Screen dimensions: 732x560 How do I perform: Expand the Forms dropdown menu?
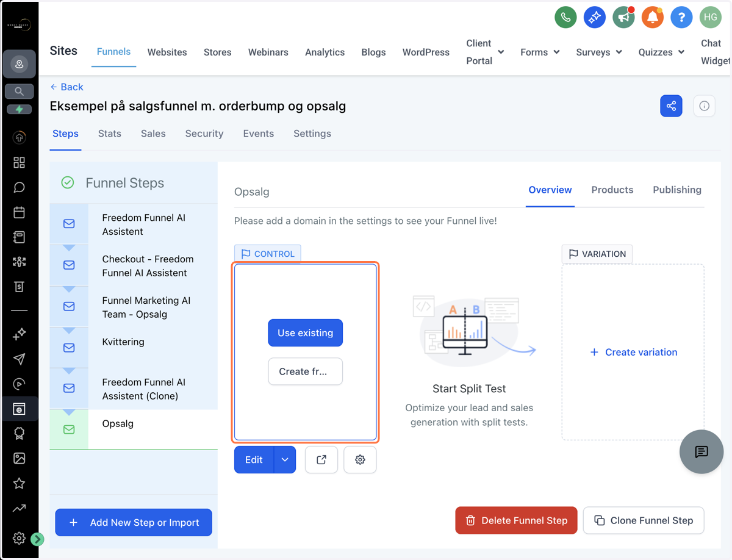point(540,52)
